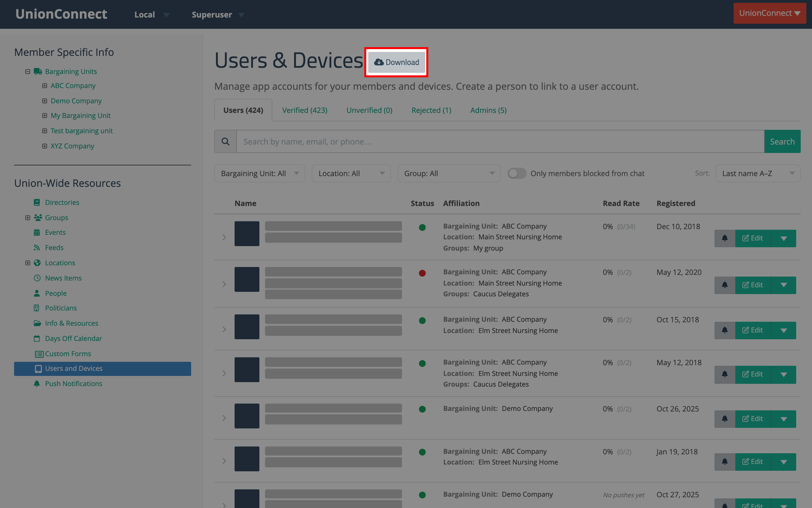812x508 pixels.
Task: Expand the ABC Company tree node
Action: point(45,86)
